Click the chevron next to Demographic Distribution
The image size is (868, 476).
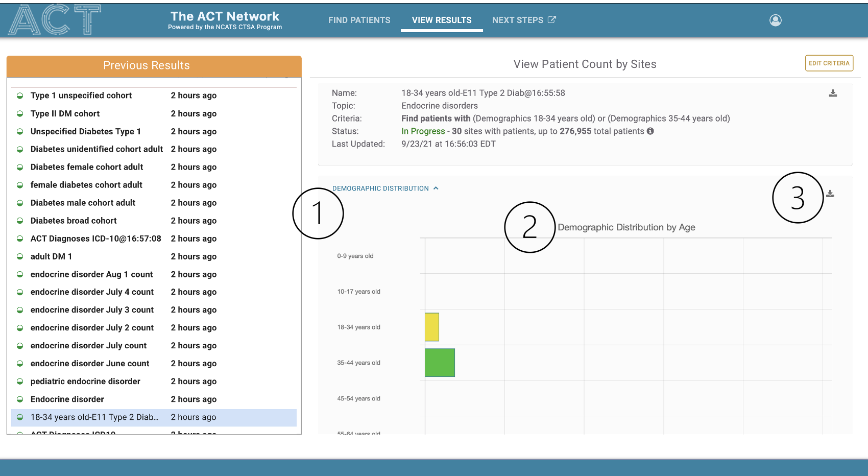(436, 188)
